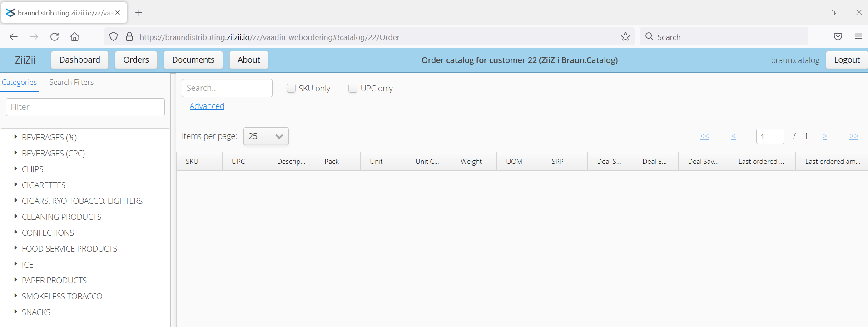The height and width of the screenshot is (327, 868).
Task: Expand the CIGARETTES category arrow
Action: coord(15,184)
